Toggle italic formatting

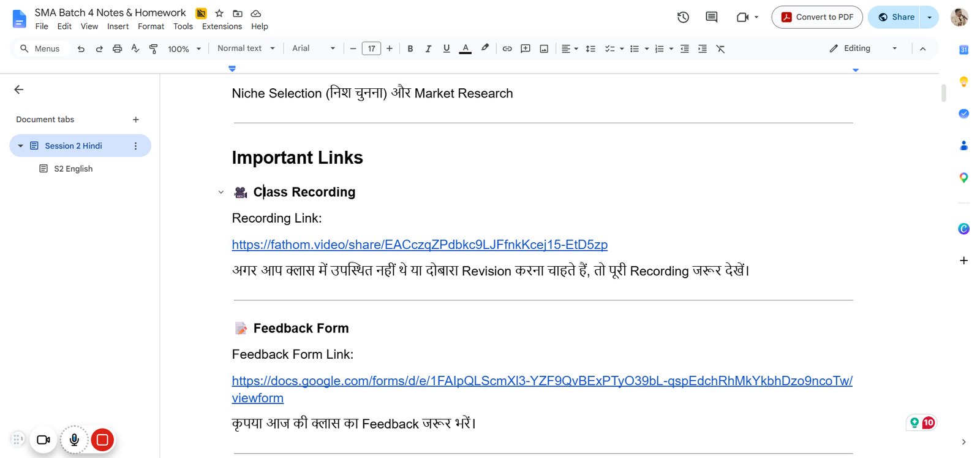(x=428, y=49)
